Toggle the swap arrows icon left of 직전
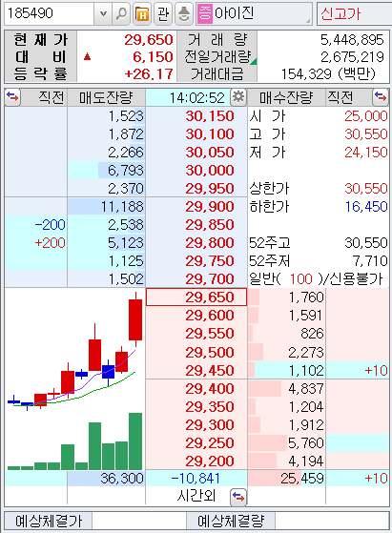 12,97
